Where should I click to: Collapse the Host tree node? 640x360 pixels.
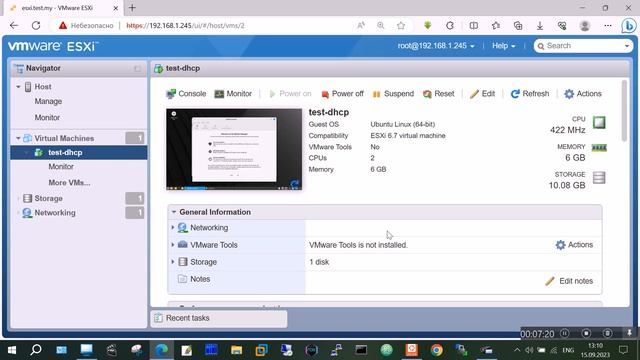coord(18,87)
